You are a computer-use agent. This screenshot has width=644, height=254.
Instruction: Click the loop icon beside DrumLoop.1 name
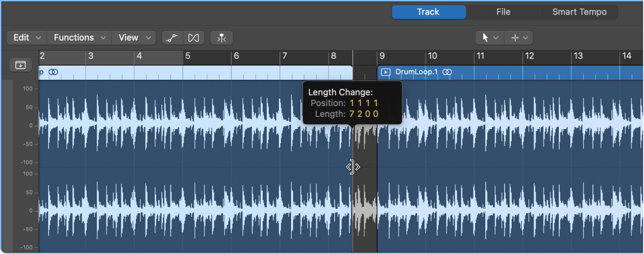(447, 72)
